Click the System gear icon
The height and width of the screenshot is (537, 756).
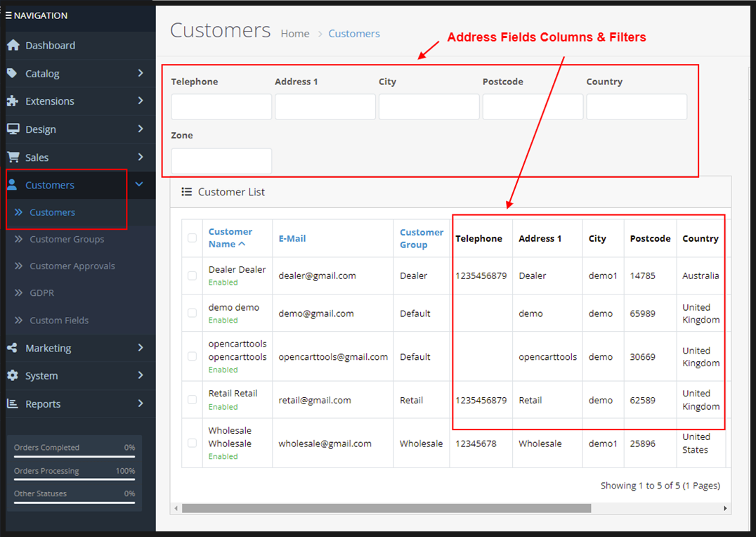point(13,376)
